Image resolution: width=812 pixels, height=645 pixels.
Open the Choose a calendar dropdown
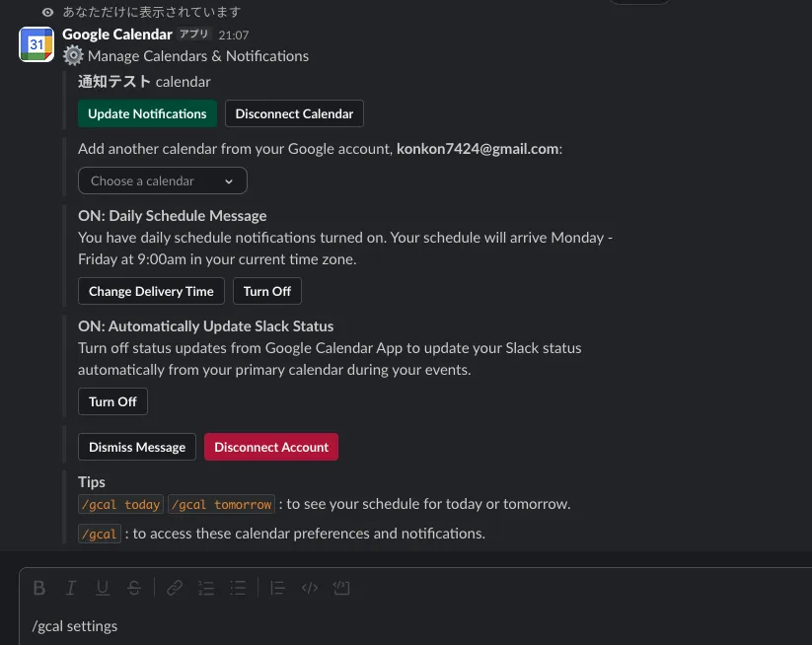pos(163,180)
